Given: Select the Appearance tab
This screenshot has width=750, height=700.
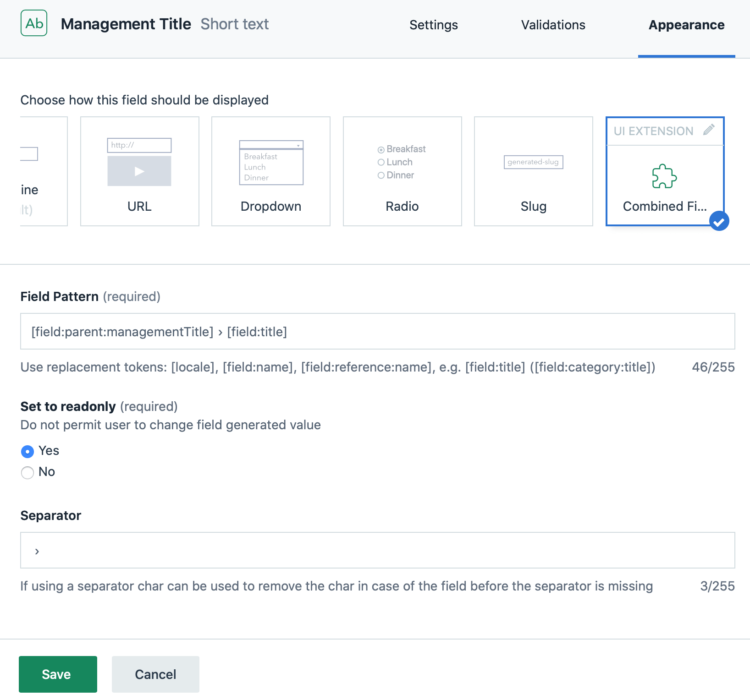Looking at the screenshot, I should tap(686, 25).
